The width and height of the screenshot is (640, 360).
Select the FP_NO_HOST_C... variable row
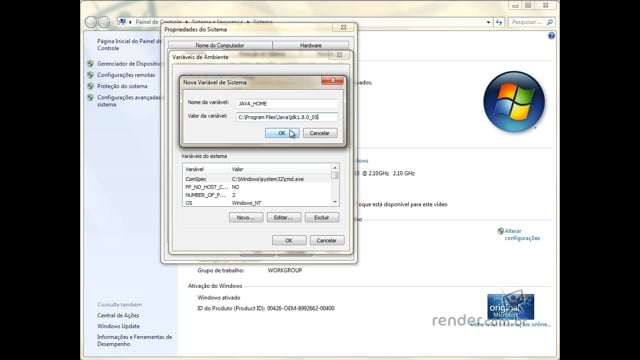point(257,187)
